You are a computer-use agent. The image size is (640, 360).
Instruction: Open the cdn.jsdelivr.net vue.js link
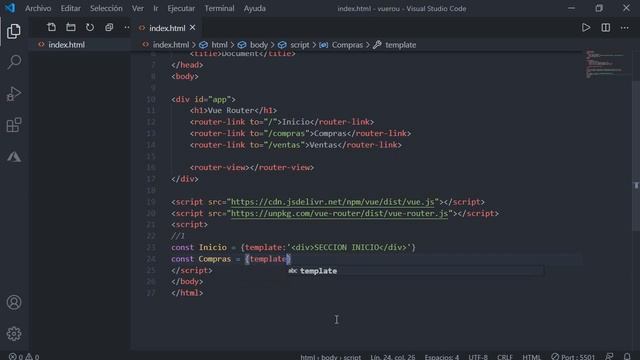[332, 202]
